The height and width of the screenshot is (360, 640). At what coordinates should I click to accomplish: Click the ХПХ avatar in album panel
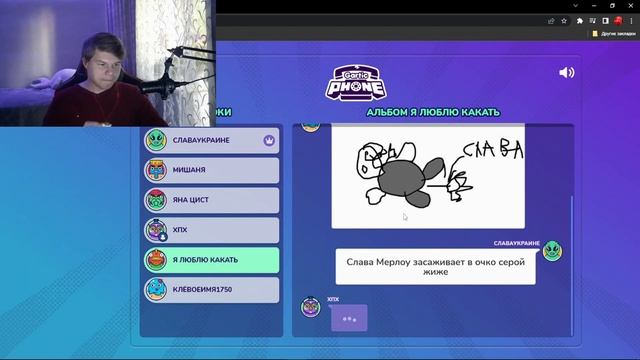tap(311, 307)
